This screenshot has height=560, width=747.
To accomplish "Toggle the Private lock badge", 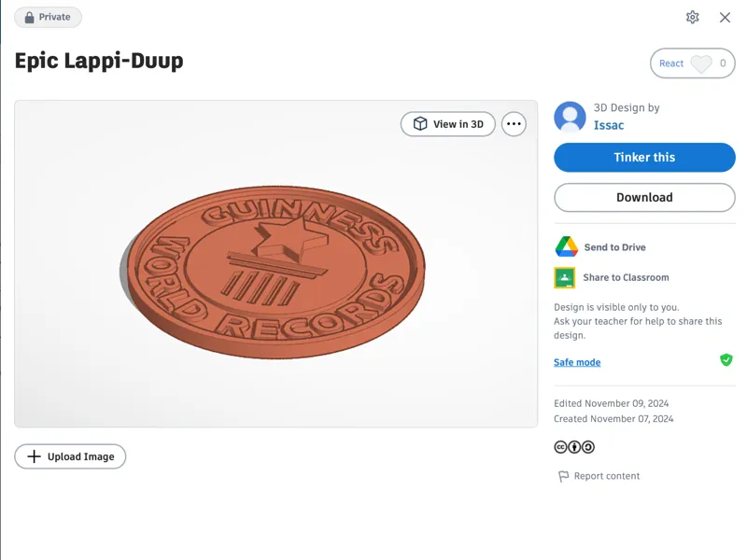I will click(48, 17).
